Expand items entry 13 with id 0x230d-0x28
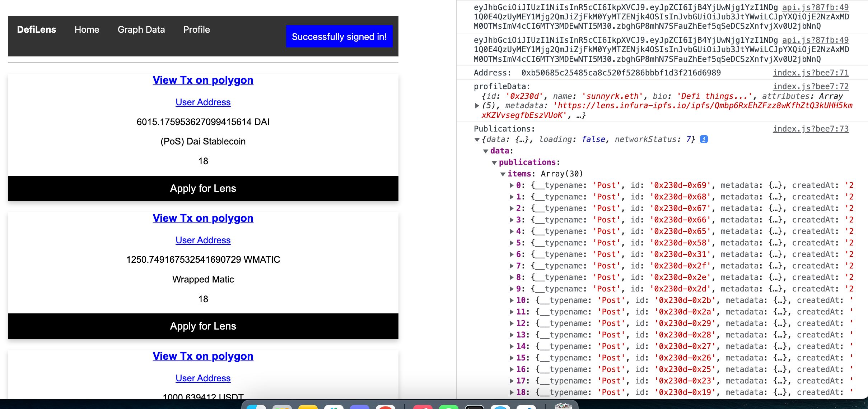868x409 pixels. tap(512, 335)
